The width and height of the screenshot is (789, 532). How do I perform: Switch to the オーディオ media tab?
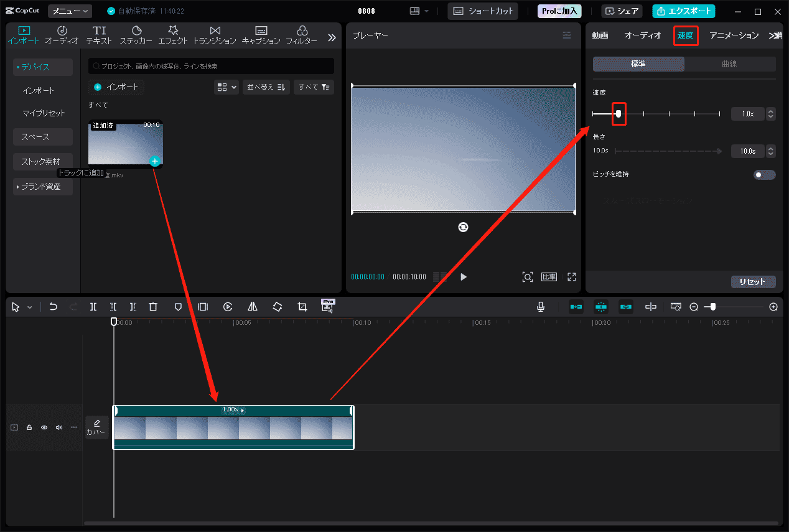(62, 35)
